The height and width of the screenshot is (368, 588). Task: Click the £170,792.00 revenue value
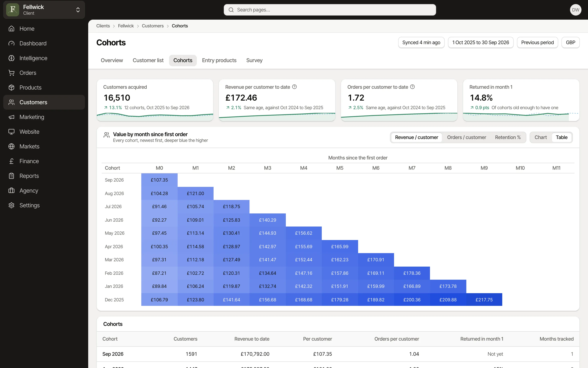(255, 354)
